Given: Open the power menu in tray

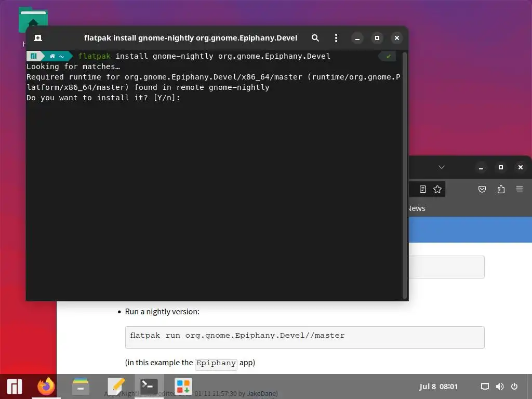Looking at the screenshot, I should click(514, 387).
